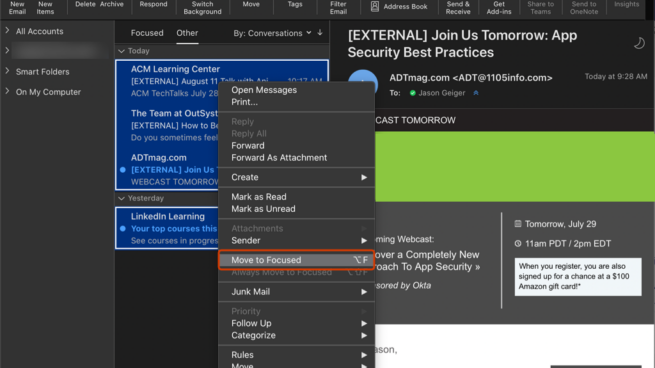The image size is (655, 368).
Task: Click the Tomorrow, July 29 date text
Action: [x=560, y=224]
